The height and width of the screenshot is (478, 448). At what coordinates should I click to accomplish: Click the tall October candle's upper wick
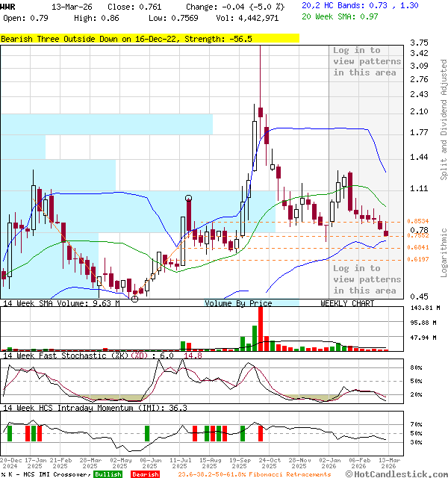click(260, 75)
